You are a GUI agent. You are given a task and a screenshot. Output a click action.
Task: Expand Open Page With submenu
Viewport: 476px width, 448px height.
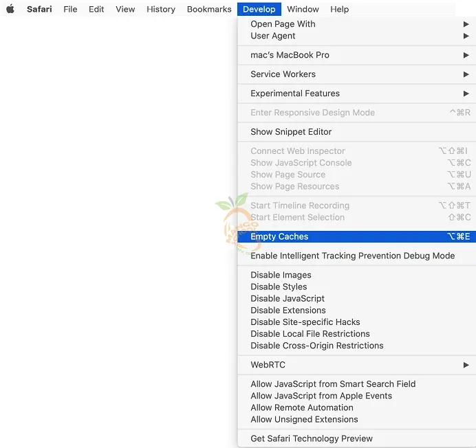pyautogui.click(x=357, y=24)
